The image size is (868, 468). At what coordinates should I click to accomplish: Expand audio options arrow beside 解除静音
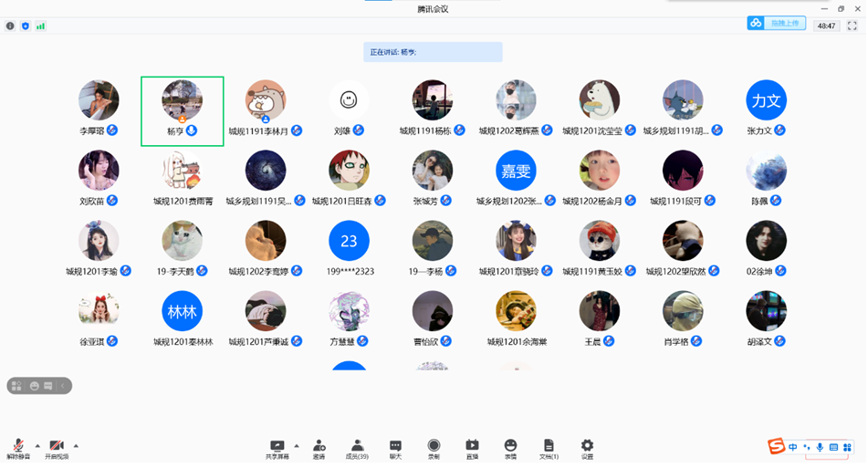[37, 446]
